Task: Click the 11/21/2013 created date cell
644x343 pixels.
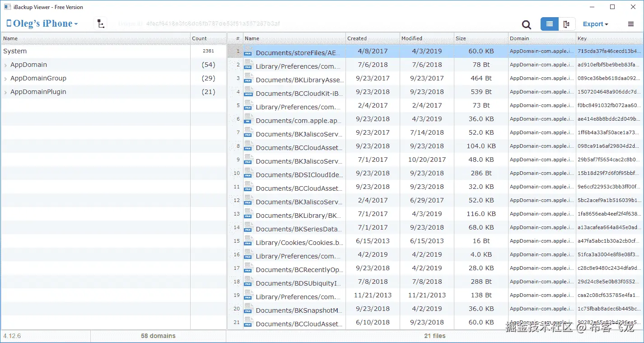Action: point(373,295)
